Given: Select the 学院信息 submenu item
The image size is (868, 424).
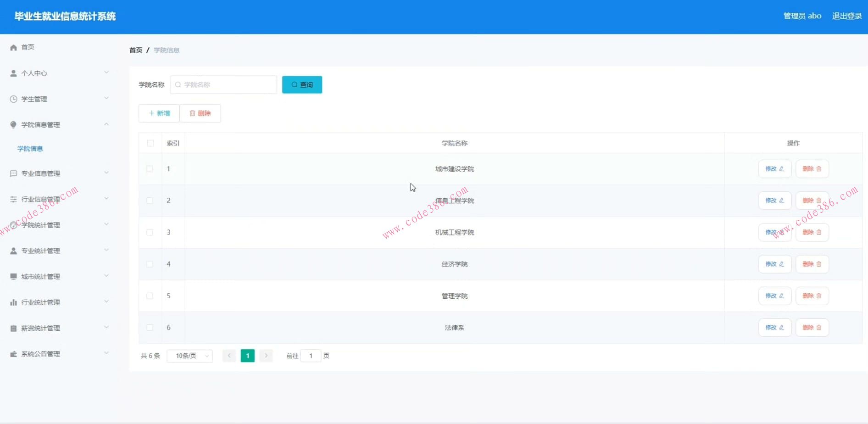Looking at the screenshot, I should point(30,149).
